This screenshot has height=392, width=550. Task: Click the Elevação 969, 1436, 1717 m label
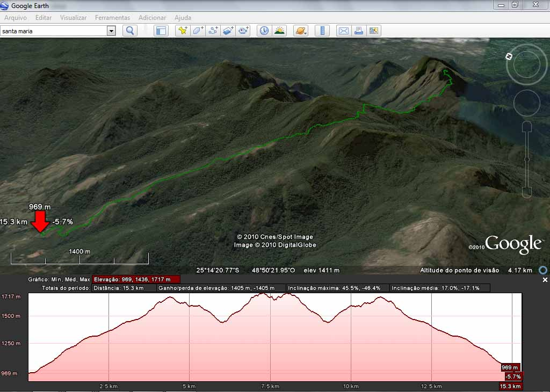click(x=136, y=279)
